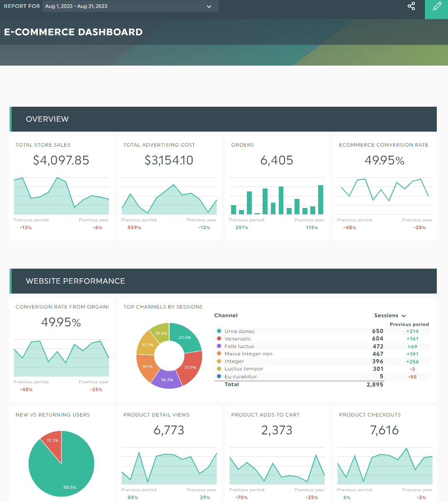Click the Channel column header
Screen dimensions: 448x502
click(x=226, y=316)
